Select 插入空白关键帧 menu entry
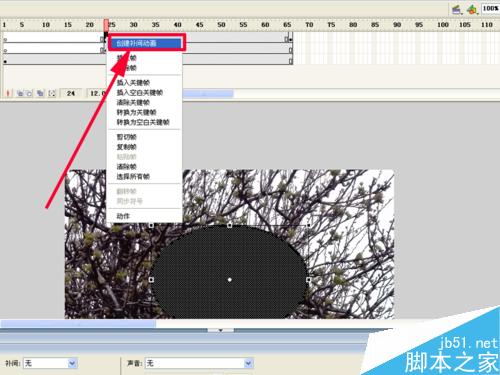Viewport: 500px width, 375px height. click(140, 93)
